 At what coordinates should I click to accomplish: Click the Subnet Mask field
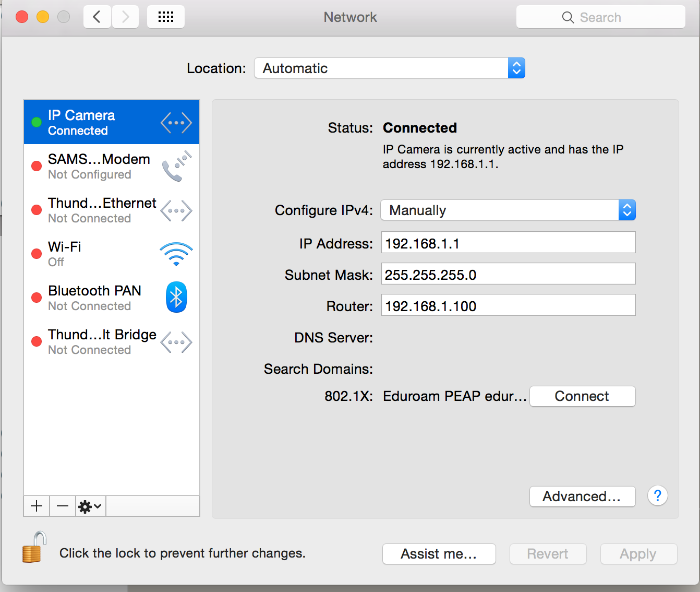(508, 274)
